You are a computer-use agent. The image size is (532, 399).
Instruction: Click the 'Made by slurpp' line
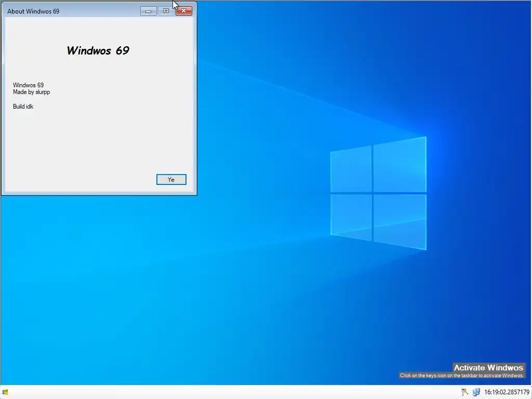[x=32, y=92]
